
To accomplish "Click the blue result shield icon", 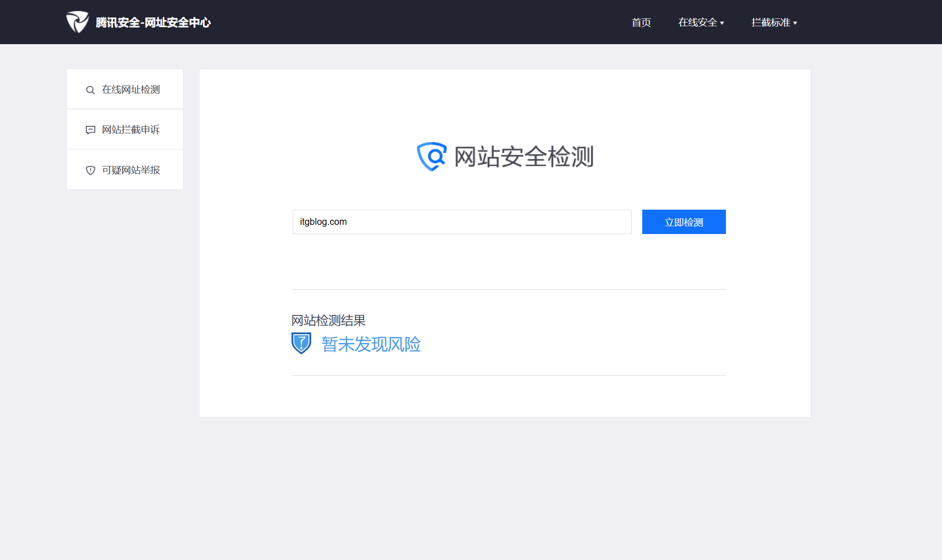I will coord(302,343).
